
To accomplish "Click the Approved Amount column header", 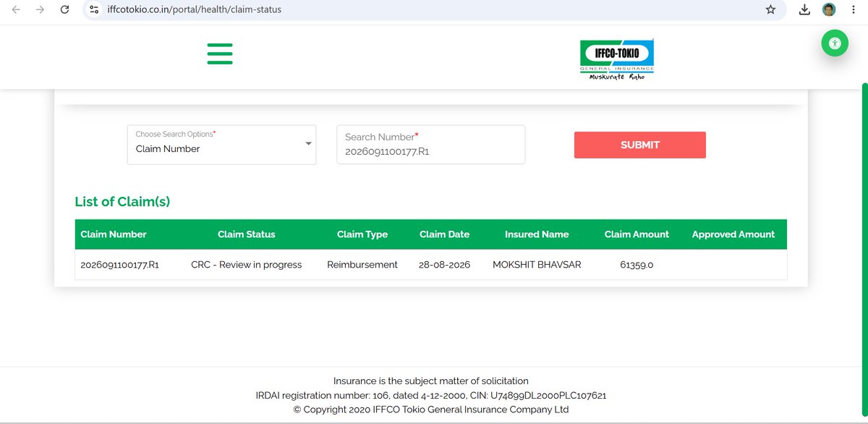I will tap(733, 234).
